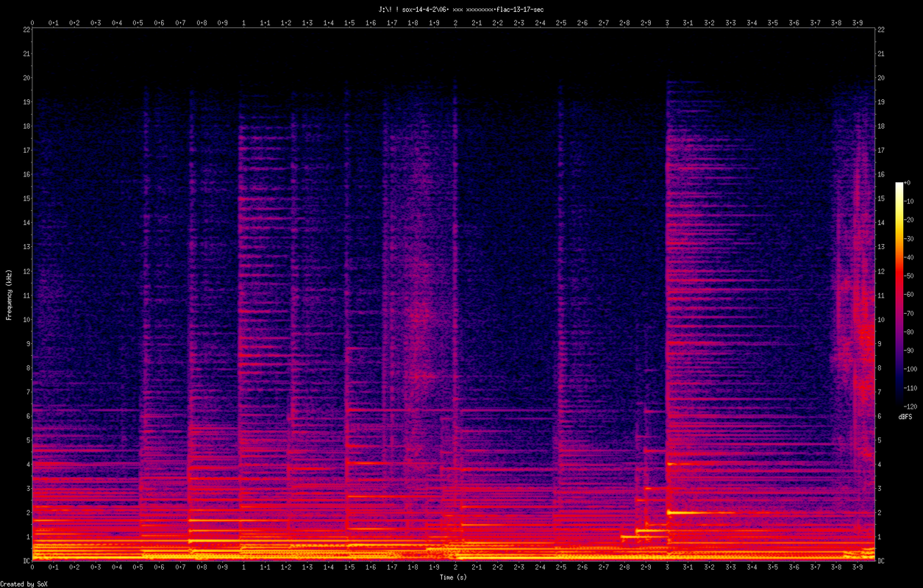This screenshot has height=588, width=923.
Task: Click the 'Time (s)' axis label
Action: coord(454,577)
